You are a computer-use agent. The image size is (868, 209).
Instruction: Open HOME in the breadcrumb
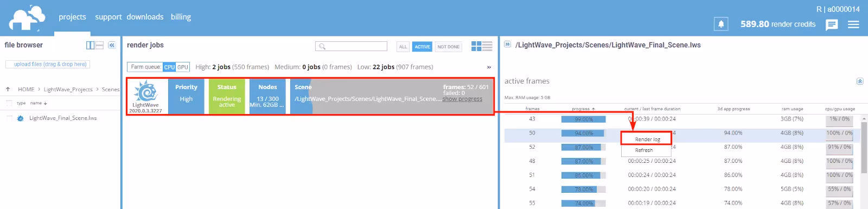[x=26, y=89]
